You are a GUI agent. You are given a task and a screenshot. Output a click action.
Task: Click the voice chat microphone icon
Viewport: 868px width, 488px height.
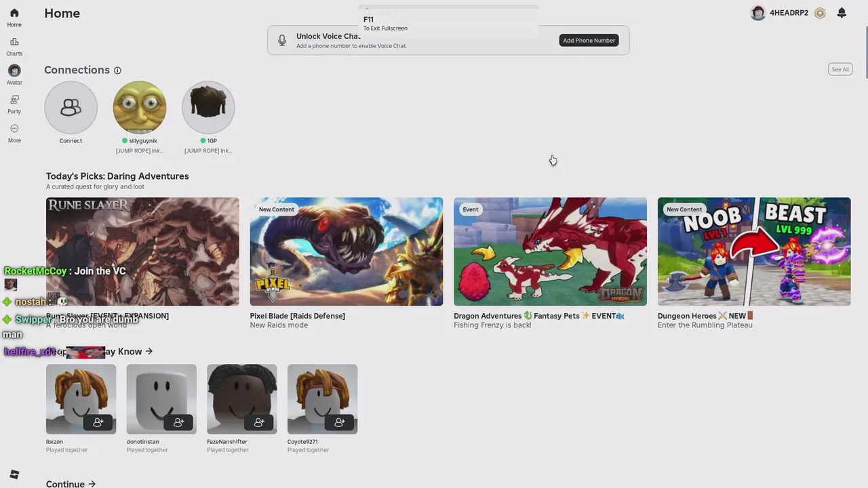tap(282, 41)
